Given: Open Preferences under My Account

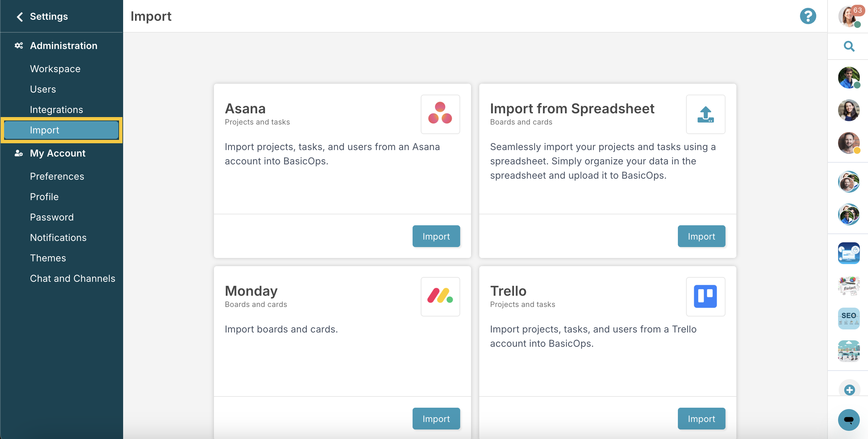Looking at the screenshot, I should [57, 176].
